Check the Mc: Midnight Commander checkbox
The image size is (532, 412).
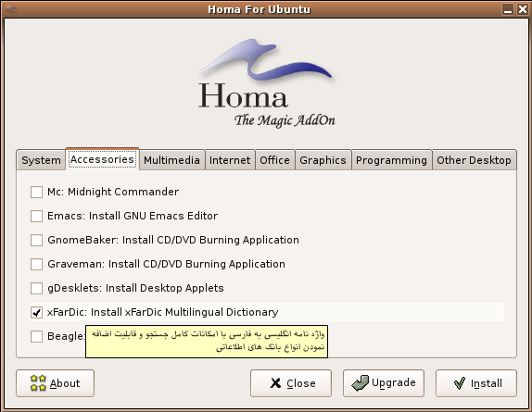pos(36,192)
